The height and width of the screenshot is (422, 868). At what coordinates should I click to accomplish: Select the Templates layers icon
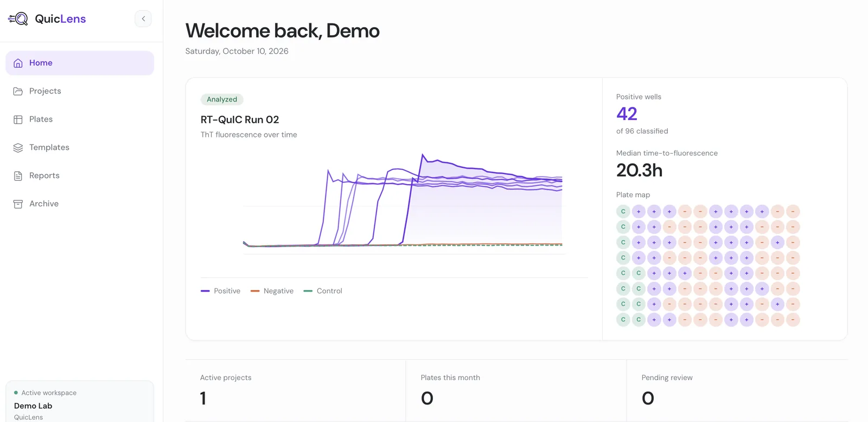point(18,148)
